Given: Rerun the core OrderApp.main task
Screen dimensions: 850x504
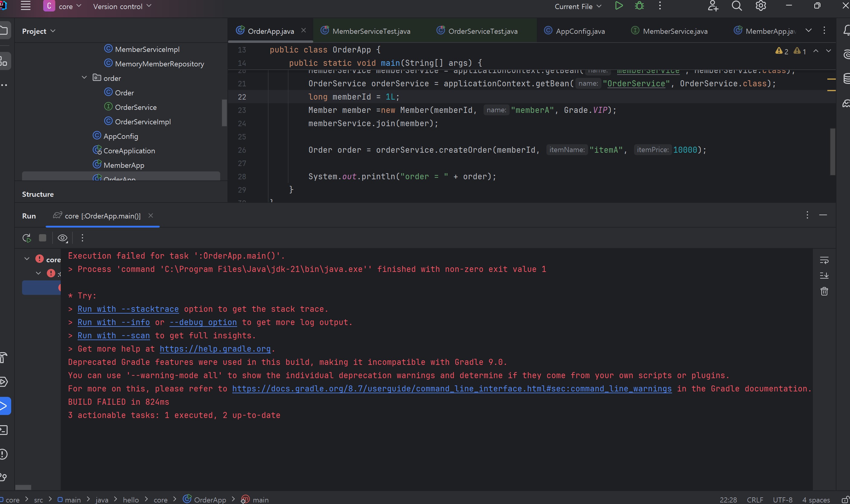Looking at the screenshot, I should point(27,238).
